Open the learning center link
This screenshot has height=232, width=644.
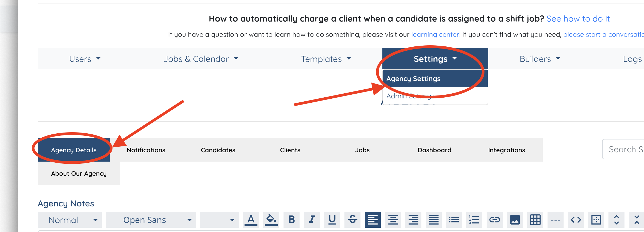(x=436, y=34)
